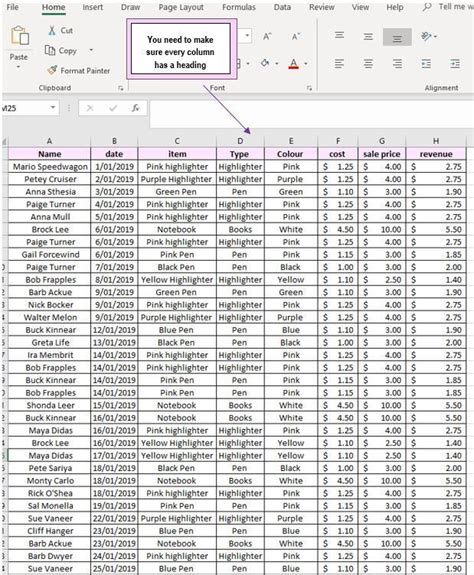Click the Name heading cell
The height and width of the screenshot is (575, 474).
click(49, 154)
